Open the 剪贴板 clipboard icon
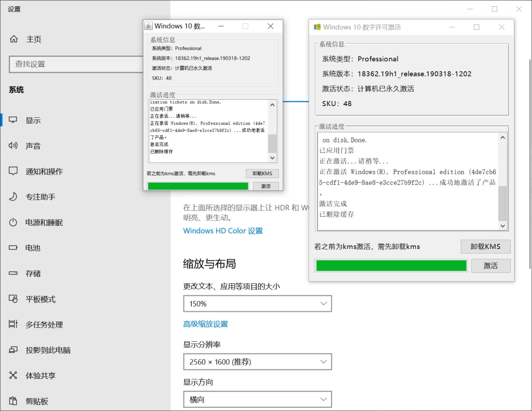This screenshot has width=532, height=411. (13, 401)
